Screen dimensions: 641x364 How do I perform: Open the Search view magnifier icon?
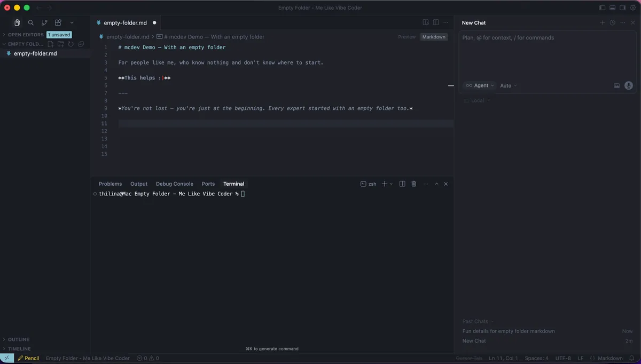pos(31,22)
